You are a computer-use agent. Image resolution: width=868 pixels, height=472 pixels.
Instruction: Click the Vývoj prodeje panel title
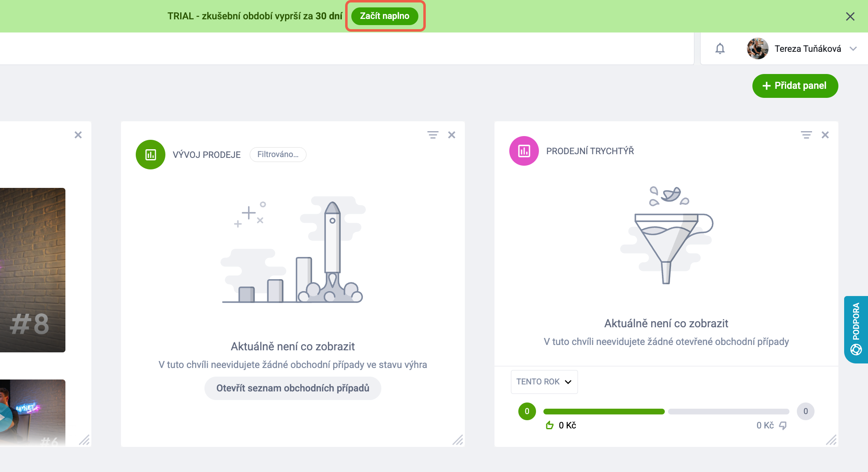(207, 155)
